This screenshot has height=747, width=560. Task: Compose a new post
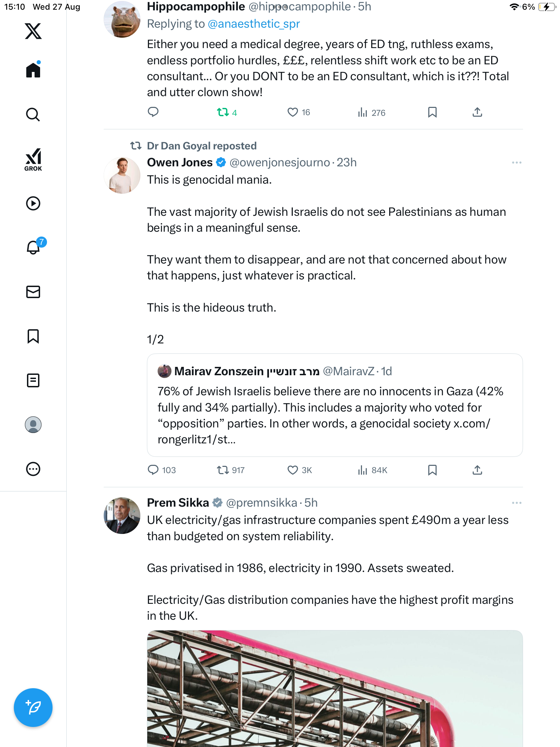(33, 708)
